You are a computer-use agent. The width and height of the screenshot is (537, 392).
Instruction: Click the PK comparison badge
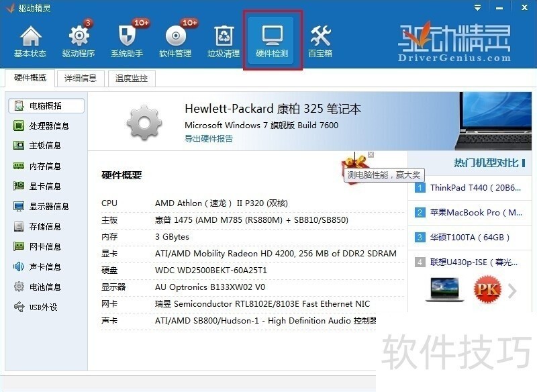487,290
